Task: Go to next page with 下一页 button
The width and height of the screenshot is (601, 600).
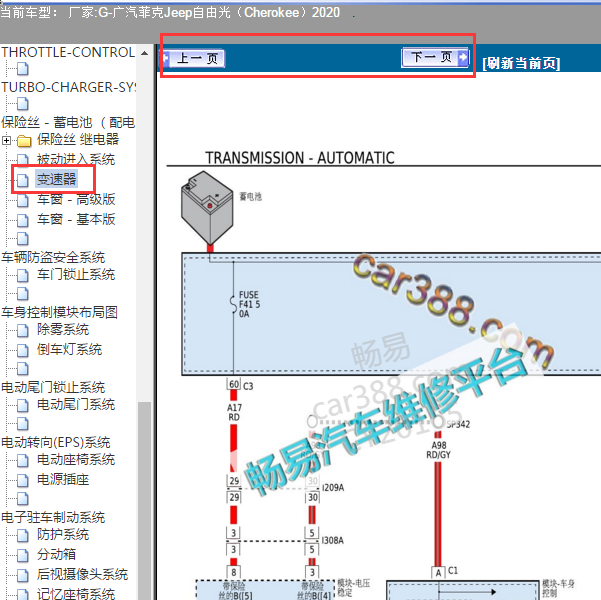Action: 435,58
